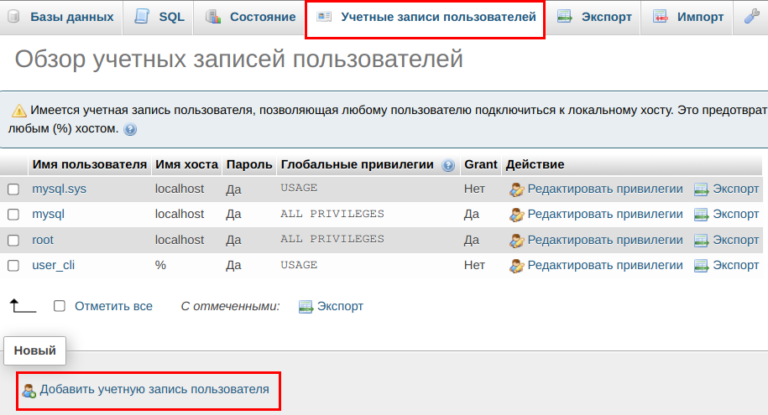Click the wrench icon in top tab bar
Viewport: 768px width, 415px height.
752,17
